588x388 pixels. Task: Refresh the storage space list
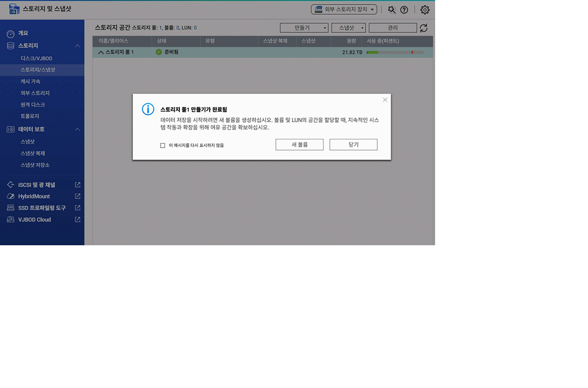coord(424,28)
